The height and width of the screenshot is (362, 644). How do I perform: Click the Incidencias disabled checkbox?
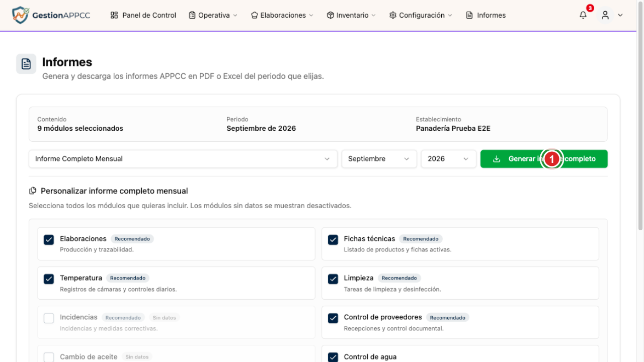(49, 318)
